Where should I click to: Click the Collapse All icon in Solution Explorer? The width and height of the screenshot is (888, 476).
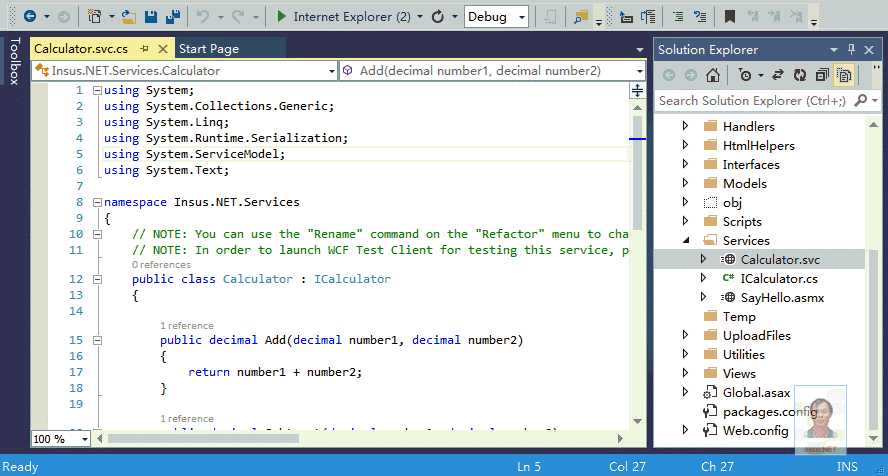(x=822, y=75)
